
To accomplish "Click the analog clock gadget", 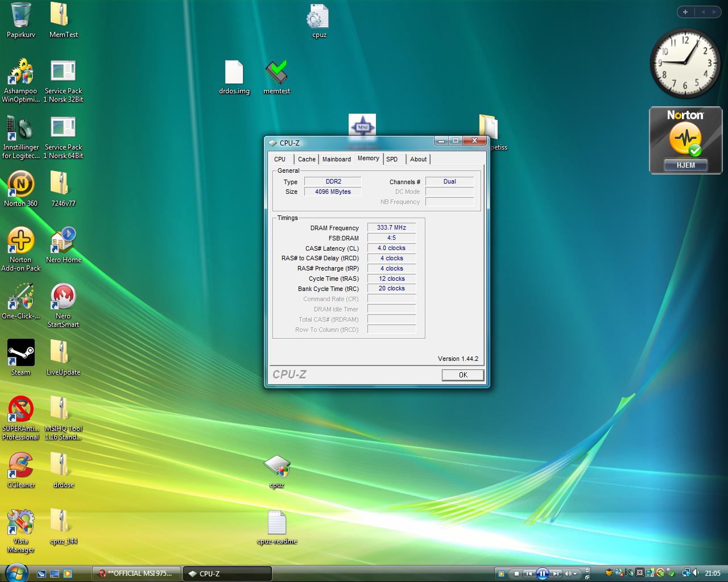I will coord(685,63).
